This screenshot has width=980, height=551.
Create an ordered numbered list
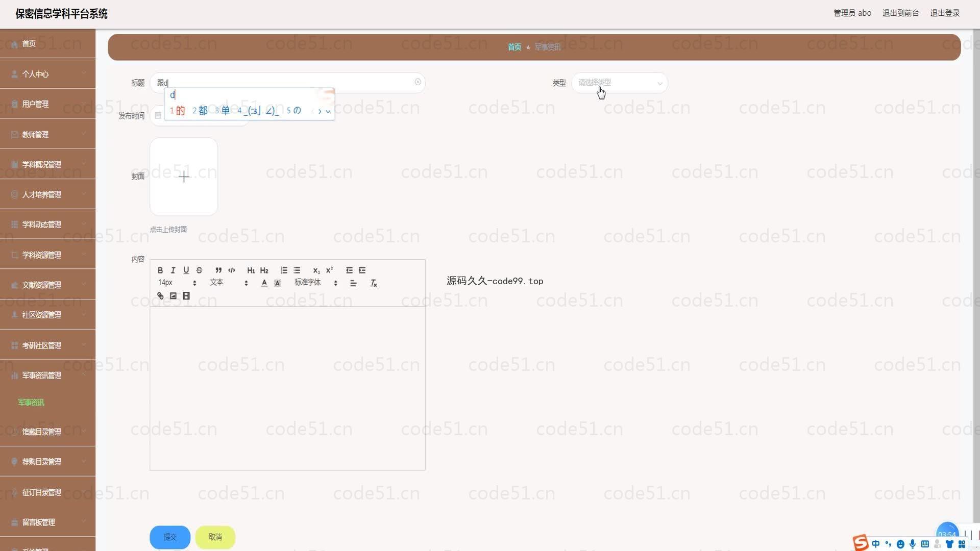pos(284,270)
